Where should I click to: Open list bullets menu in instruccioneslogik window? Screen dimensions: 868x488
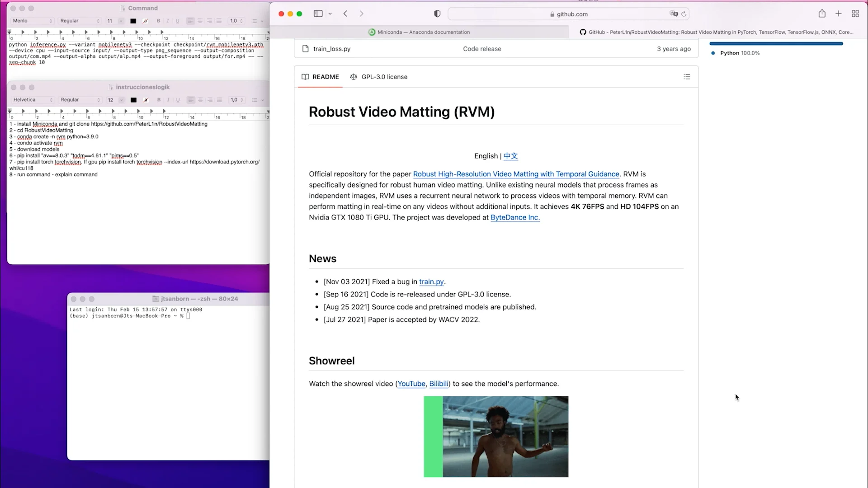[x=258, y=100]
